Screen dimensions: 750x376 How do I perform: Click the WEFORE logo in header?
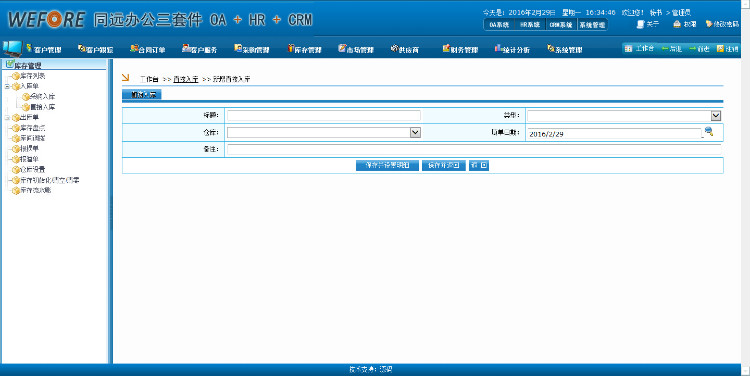point(46,20)
